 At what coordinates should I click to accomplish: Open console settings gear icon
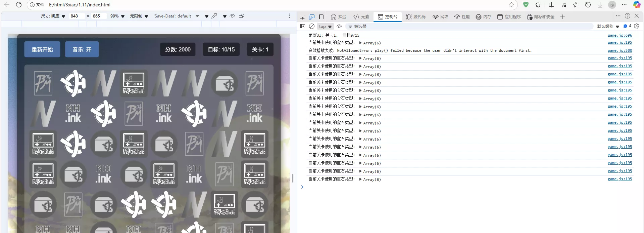pyautogui.click(x=637, y=26)
